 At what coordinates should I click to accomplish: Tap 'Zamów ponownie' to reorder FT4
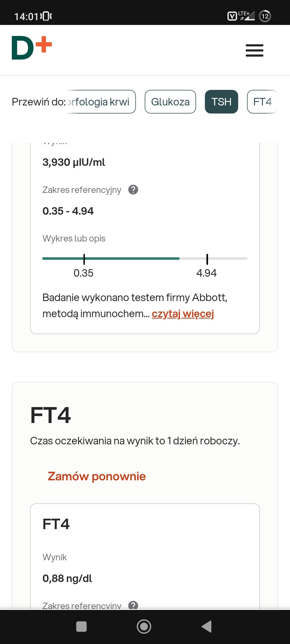coord(97,476)
